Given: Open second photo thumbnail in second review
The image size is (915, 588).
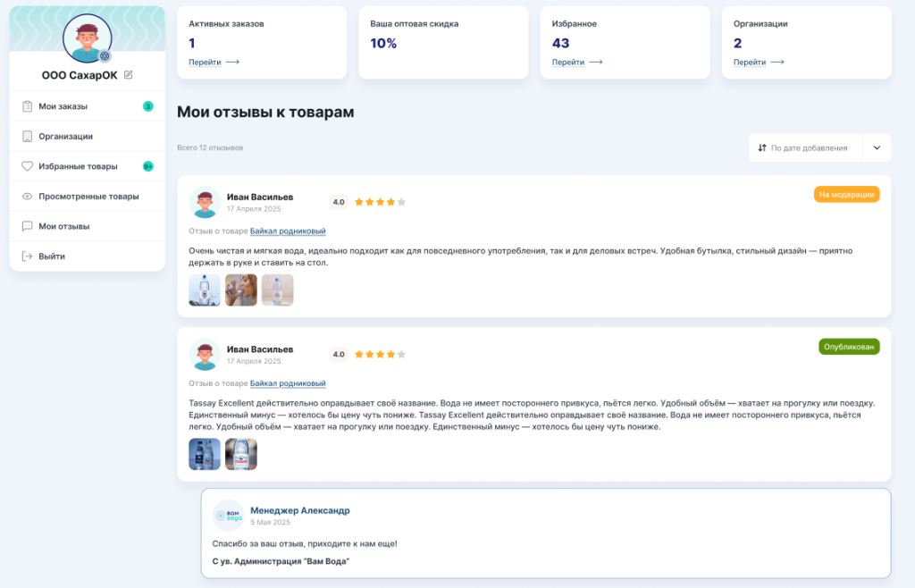Looking at the screenshot, I should (x=241, y=454).
